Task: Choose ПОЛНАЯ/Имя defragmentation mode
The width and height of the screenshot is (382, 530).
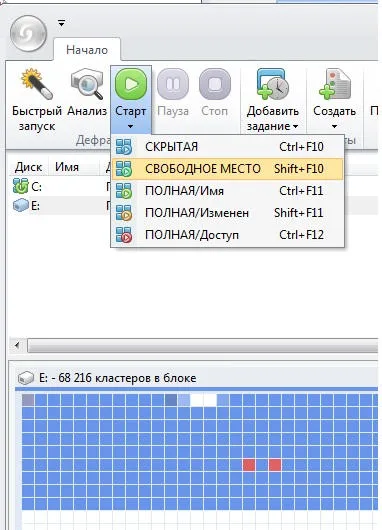Action: (228, 191)
